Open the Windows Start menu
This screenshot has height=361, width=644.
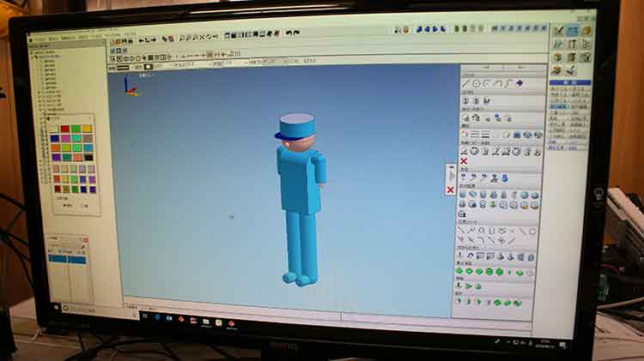point(57,307)
